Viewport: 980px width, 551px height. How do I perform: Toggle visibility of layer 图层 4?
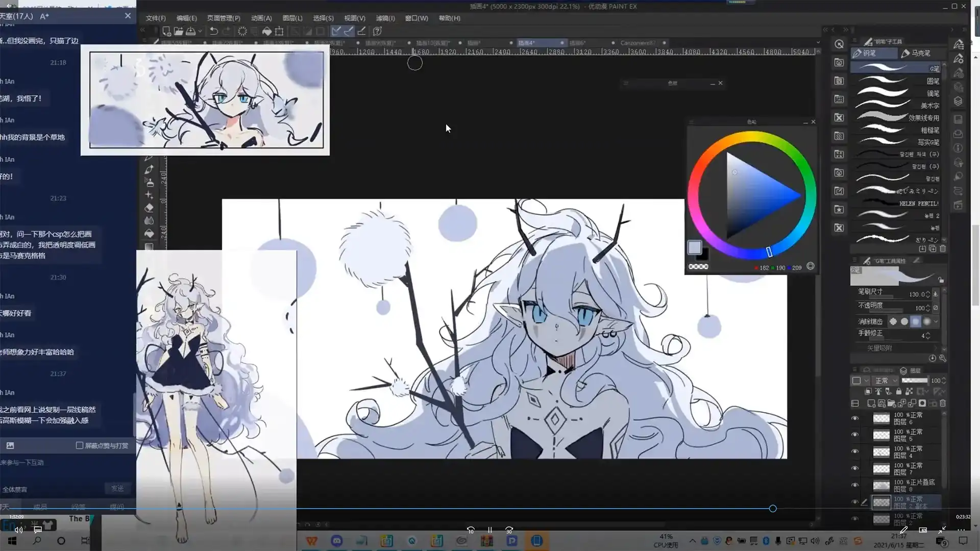tap(855, 452)
